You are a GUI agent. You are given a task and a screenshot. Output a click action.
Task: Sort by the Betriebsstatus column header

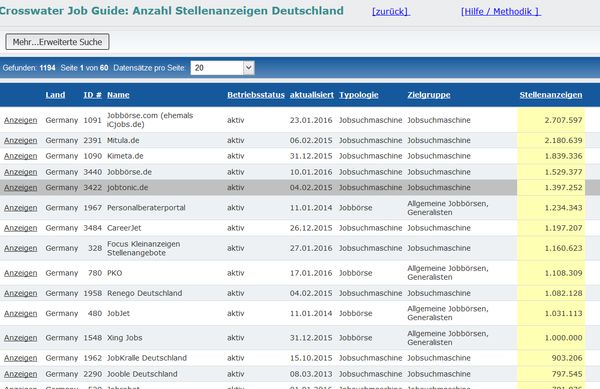point(256,95)
